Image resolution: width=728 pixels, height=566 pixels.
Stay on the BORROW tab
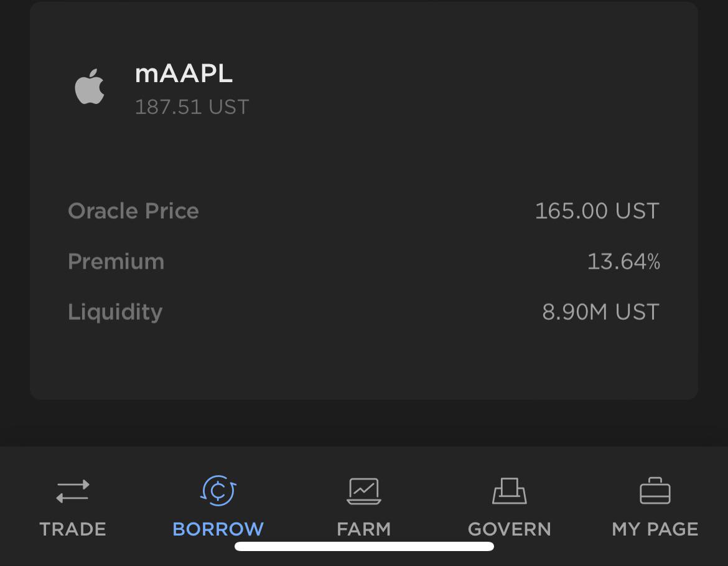(218, 529)
